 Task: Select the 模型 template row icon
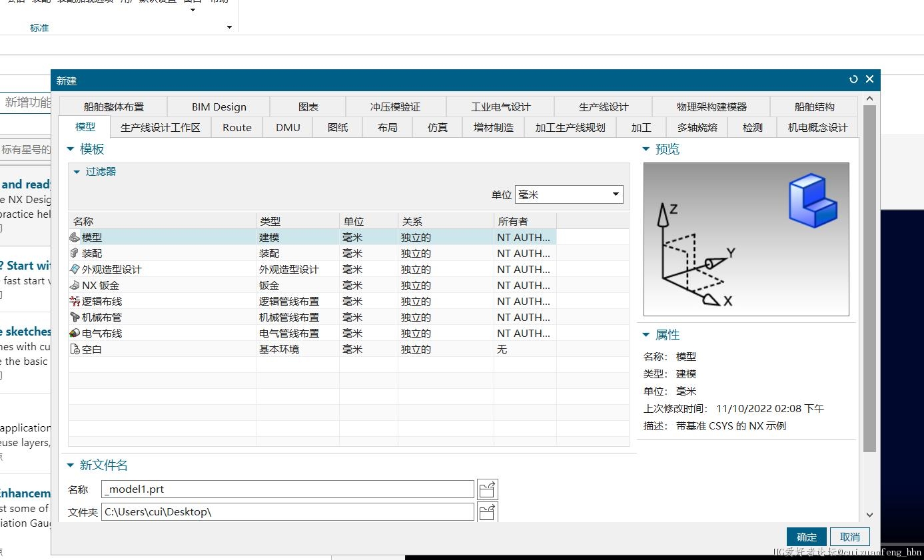point(75,237)
